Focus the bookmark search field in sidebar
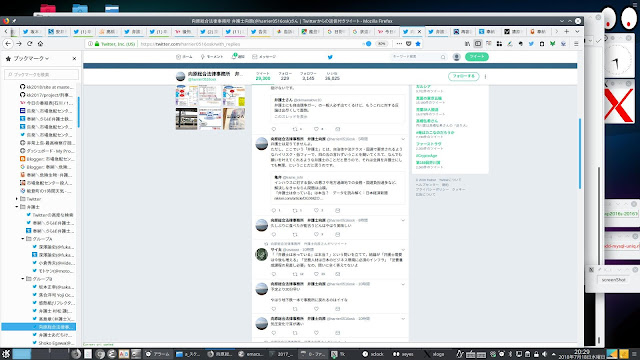Screen dimensions: 640x360 tap(41, 74)
